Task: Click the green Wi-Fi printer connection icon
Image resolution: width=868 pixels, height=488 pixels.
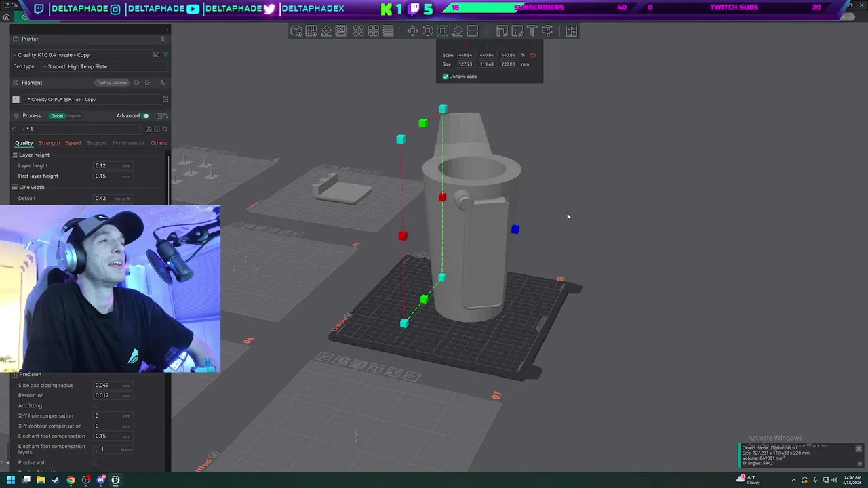Action: pos(165,54)
